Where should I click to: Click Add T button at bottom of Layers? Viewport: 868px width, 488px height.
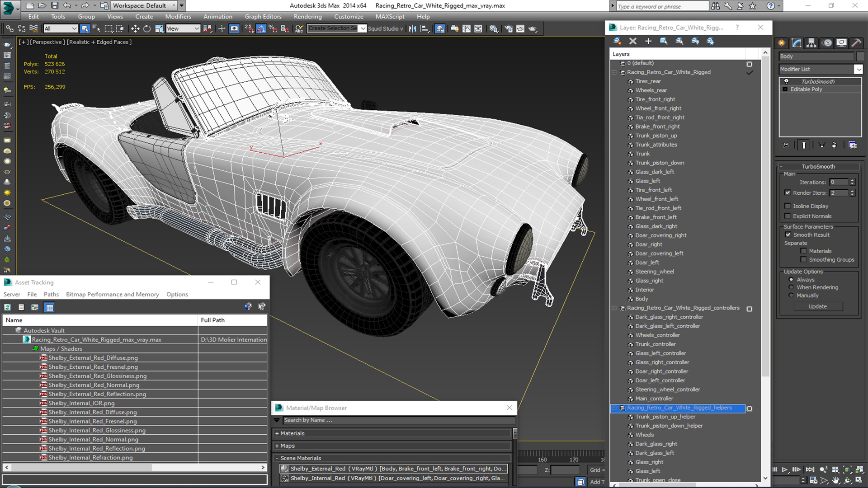pyautogui.click(x=597, y=481)
